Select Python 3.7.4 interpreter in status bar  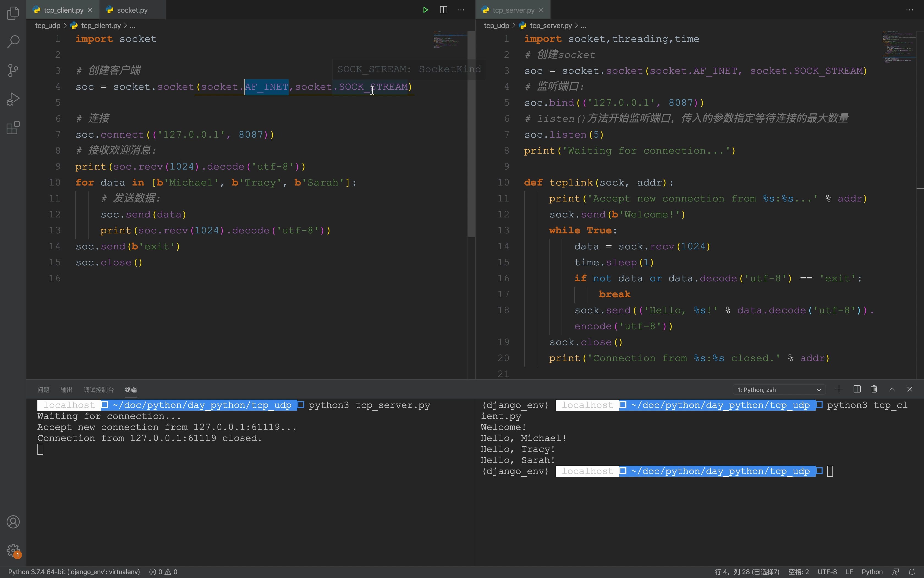[x=74, y=572]
